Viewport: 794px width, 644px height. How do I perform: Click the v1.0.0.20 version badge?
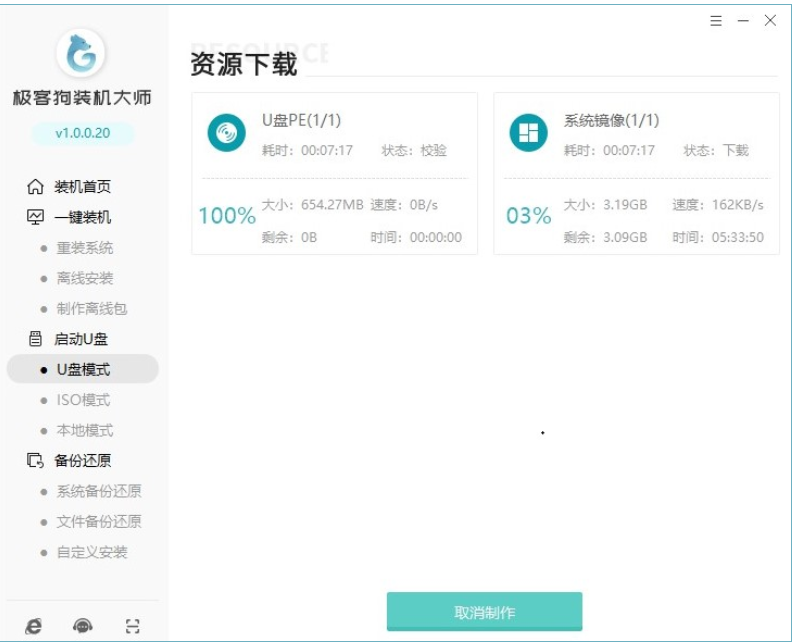(82, 133)
